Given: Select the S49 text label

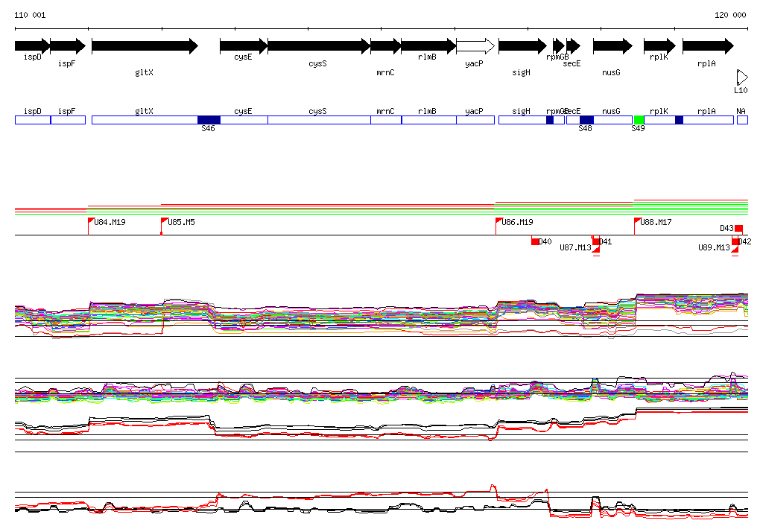Looking at the screenshot, I should 638,128.
